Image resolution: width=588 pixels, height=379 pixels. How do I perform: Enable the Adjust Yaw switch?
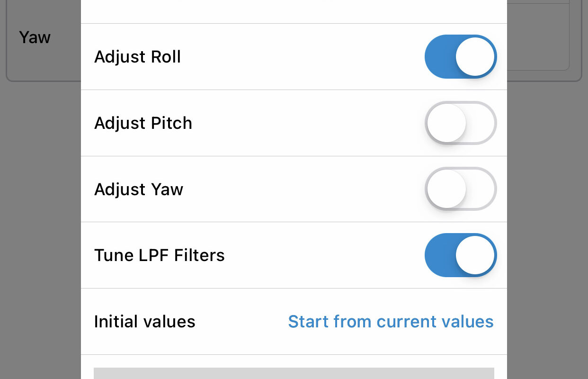click(x=461, y=189)
